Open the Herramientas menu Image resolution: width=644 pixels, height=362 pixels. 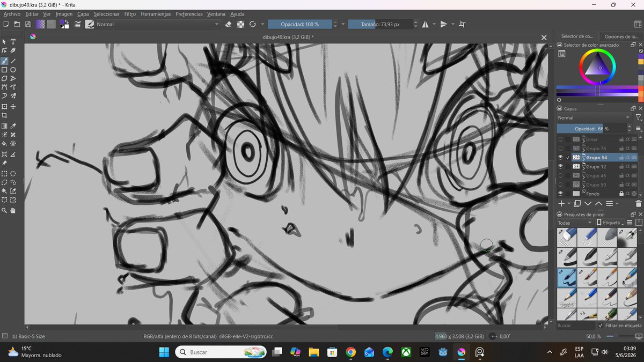click(x=156, y=14)
